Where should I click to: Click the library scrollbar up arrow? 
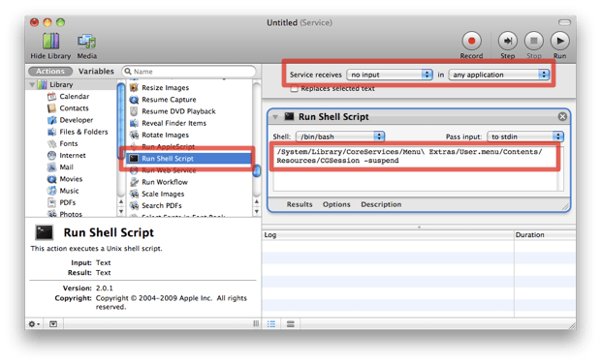tap(121, 201)
